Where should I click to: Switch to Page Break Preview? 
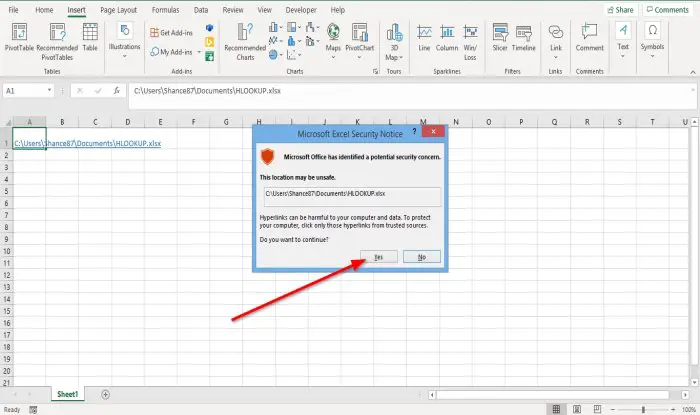[x=597, y=409]
